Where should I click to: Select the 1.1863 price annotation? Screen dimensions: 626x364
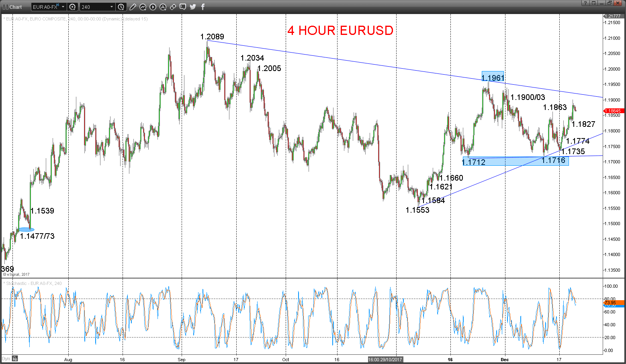tap(555, 107)
